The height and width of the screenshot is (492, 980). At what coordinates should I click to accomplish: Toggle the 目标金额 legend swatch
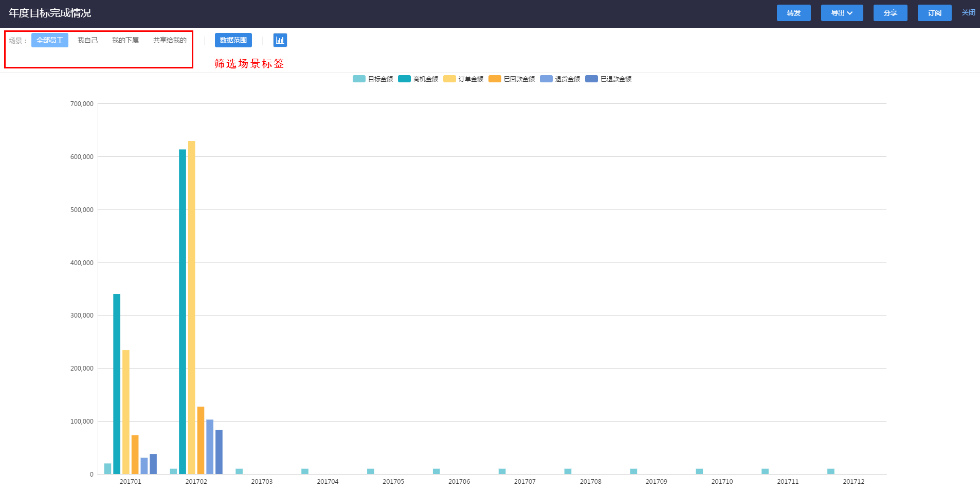(x=359, y=79)
